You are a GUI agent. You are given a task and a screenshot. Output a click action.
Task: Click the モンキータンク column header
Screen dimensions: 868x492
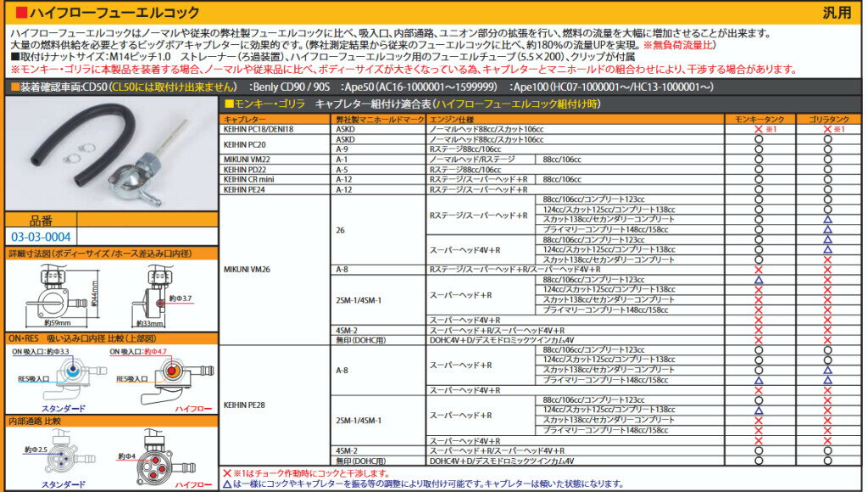tap(759, 120)
